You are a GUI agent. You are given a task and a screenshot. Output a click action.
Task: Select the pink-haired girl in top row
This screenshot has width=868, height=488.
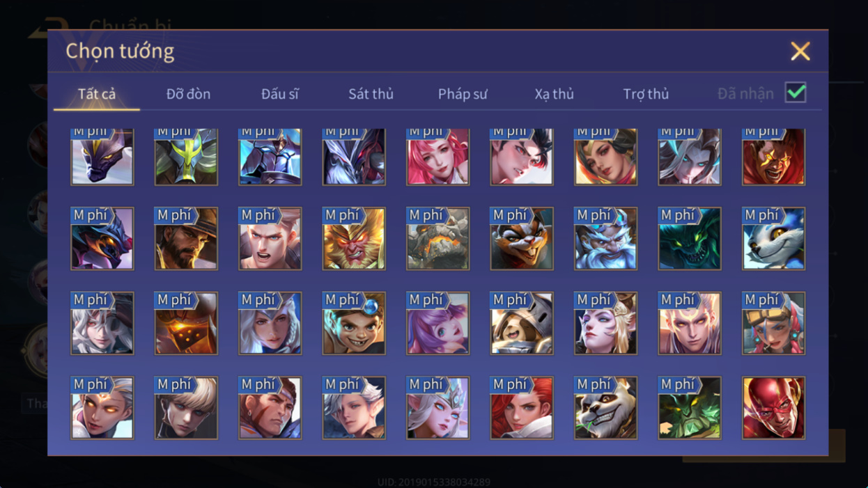click(x=437, y=157)
